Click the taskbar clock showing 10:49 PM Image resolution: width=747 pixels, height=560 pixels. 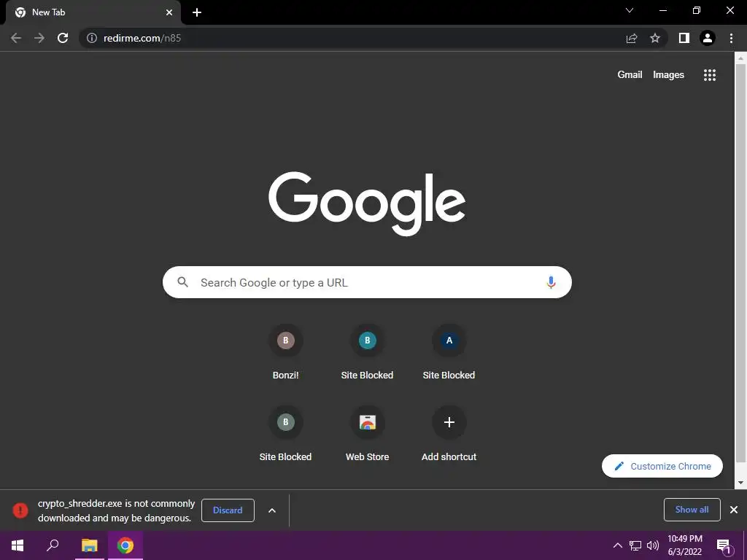click(684, 545)
